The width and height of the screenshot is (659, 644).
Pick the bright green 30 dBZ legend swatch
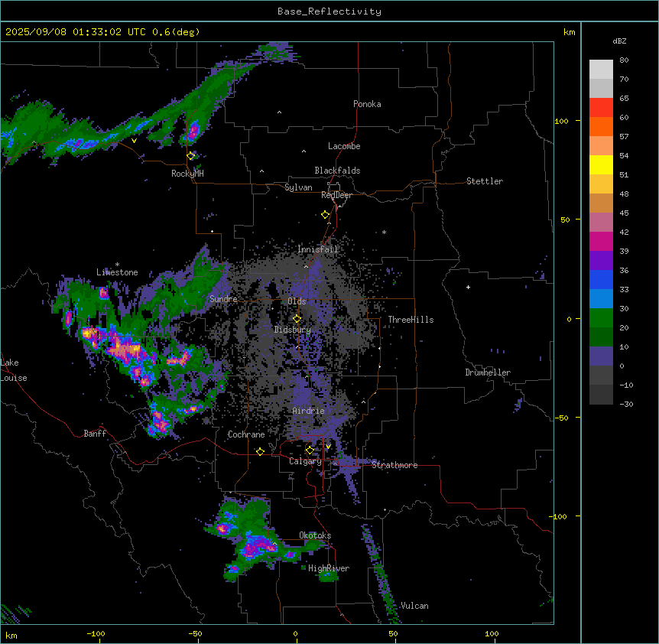click(601, 318)
